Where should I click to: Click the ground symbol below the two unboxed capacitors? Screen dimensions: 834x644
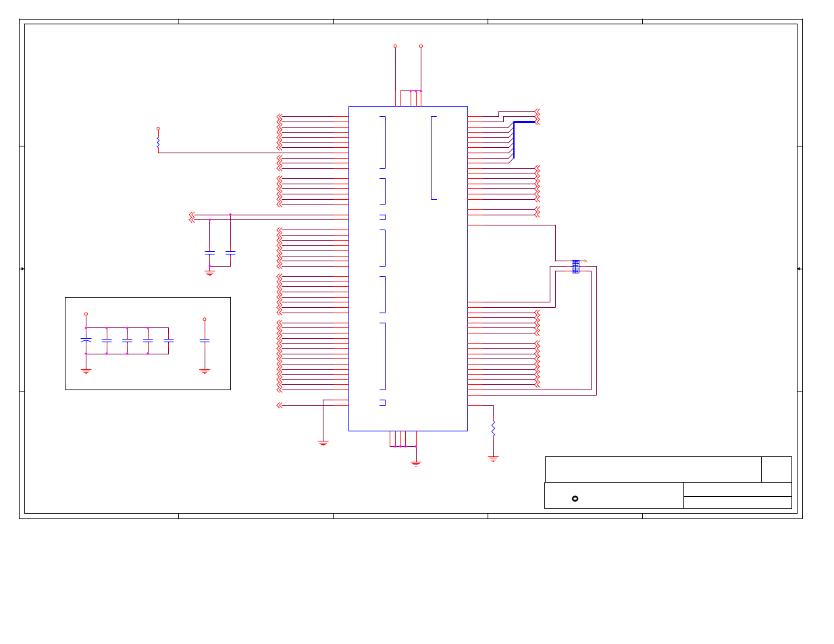pyautogui.click(x=209, y=273)
